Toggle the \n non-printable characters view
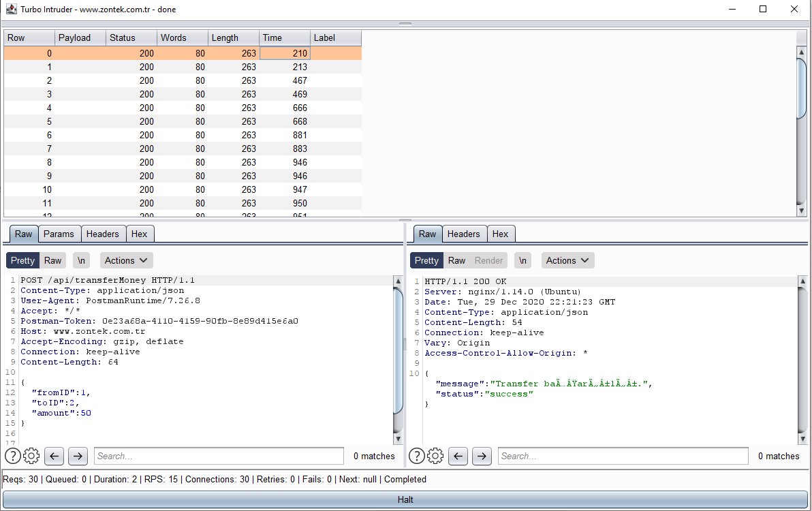Viewport: 812px width, 511px height. pos(80,260)
